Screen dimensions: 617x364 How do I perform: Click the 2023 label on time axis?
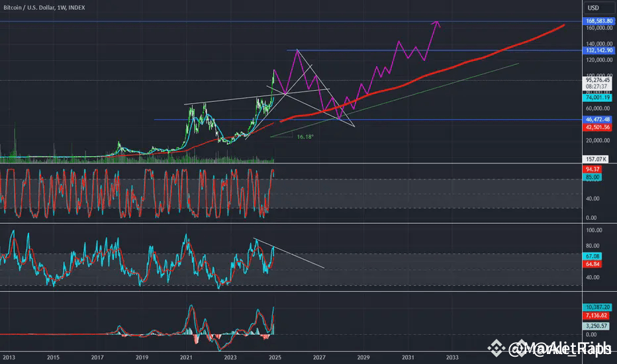point(230,357)
